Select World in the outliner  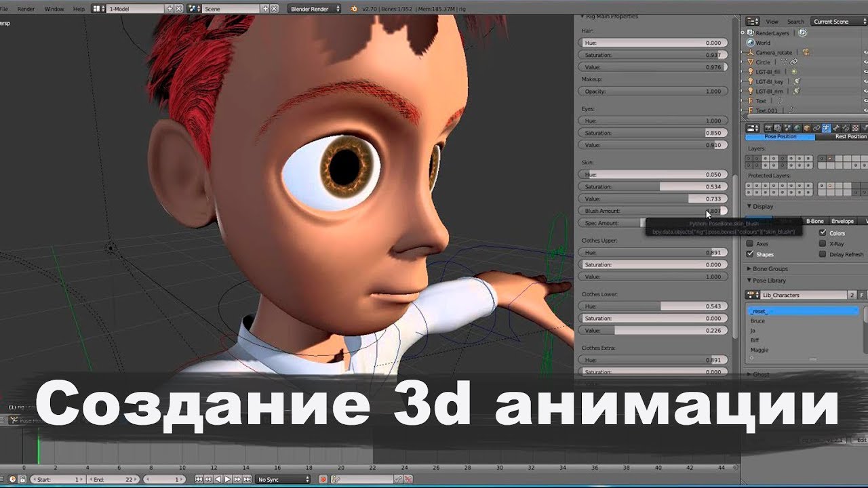pos(763,43)
